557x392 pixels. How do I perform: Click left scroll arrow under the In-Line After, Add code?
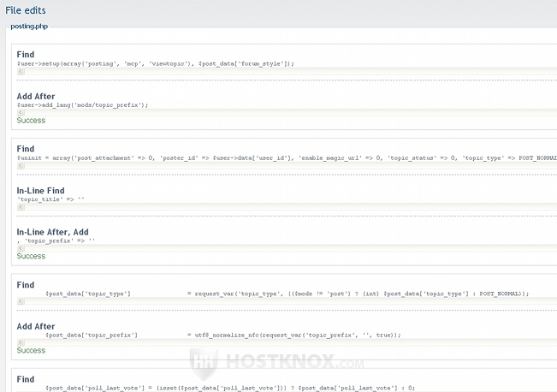tap(21, 248)
